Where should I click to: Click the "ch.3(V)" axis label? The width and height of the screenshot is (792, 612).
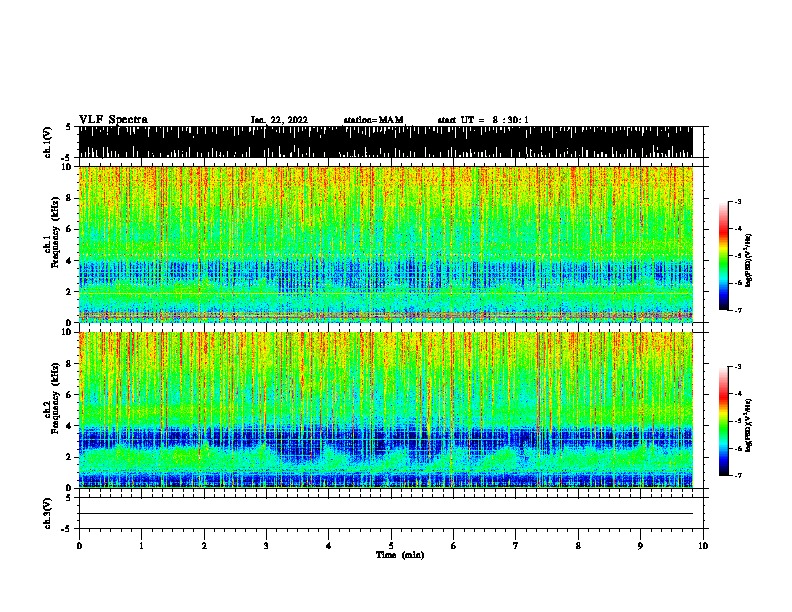pyautogui.click(x=48, y=513)
